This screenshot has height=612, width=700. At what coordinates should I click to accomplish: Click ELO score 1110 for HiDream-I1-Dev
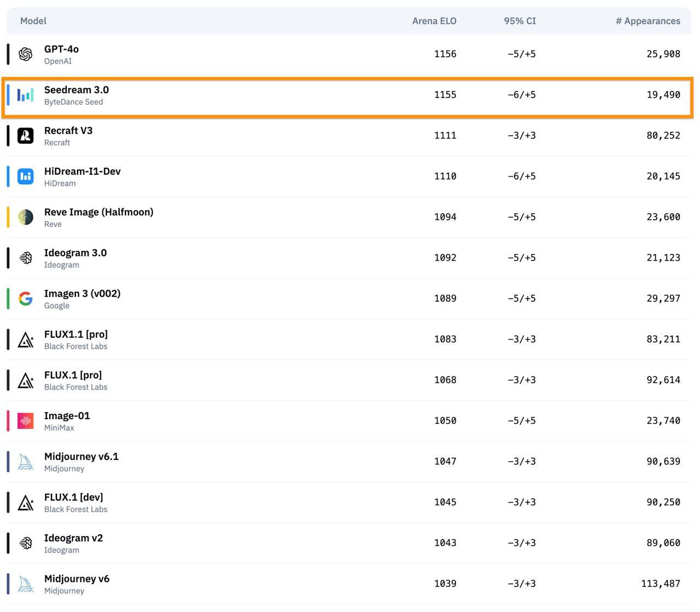click(445, 176)
